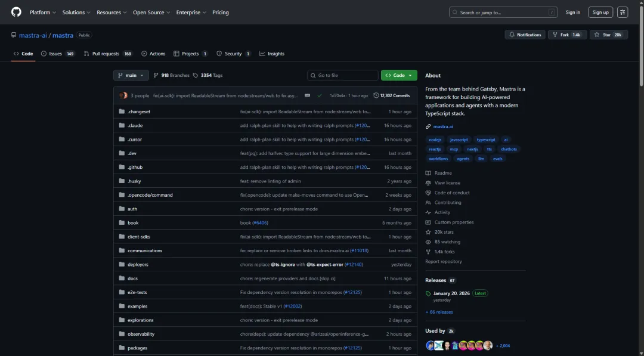This screenshot has height=356, width=644.
Task: Click the branches icon beside 918 Branches
Action: pos(156,75)
